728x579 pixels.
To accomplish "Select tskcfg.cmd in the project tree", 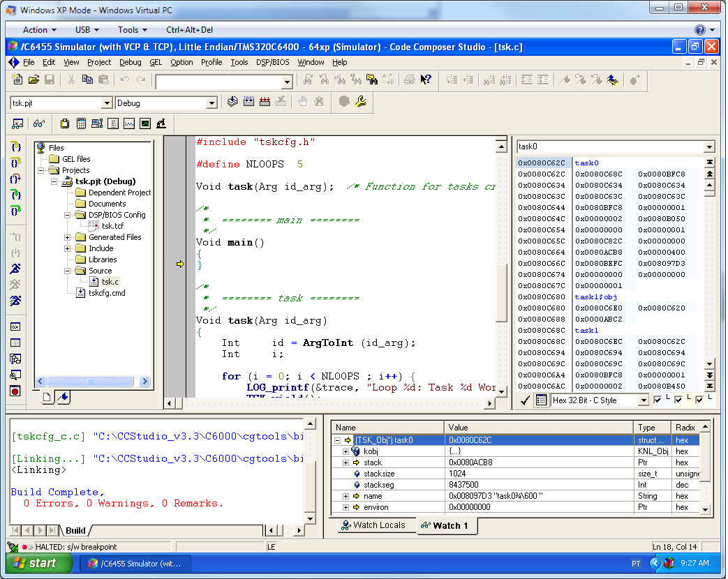I will [107, 293].
